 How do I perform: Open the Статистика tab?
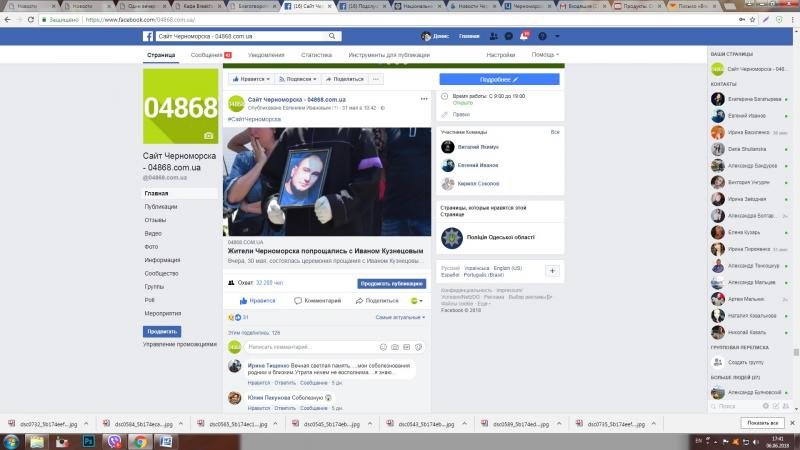pyautogui.click(x=316, y=55)
